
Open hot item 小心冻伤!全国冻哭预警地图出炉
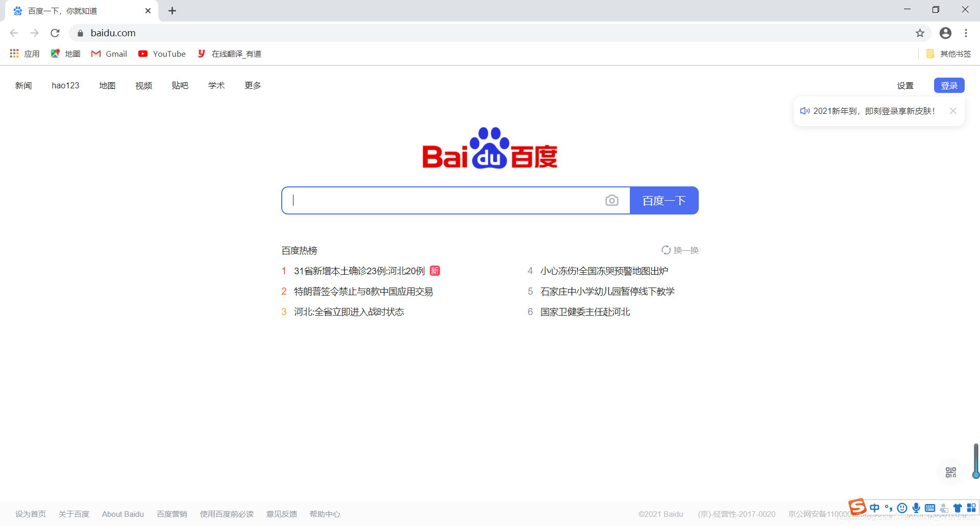pyautogui.click(x=604, y=271)
